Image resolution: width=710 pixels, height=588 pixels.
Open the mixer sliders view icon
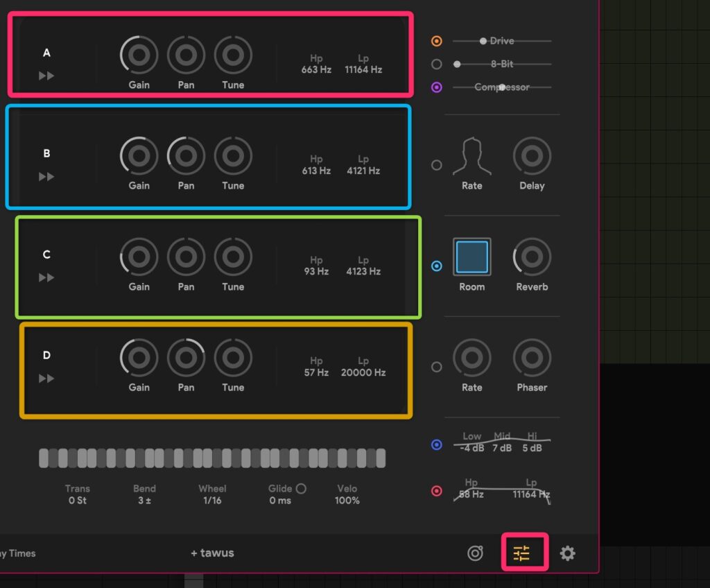click(521, 553)
